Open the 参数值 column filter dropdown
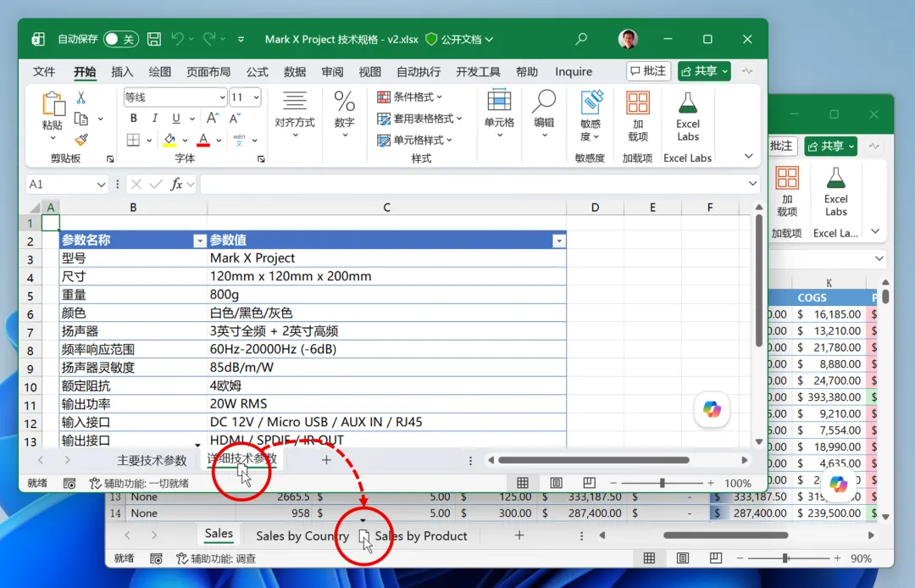The width and height of the screenshot is (915, 588). [559, 241]
